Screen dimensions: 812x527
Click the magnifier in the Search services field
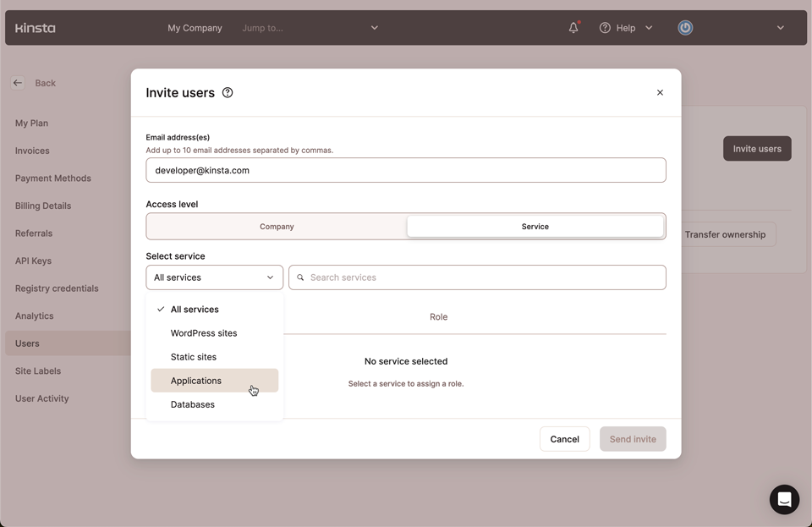click(x=300, y=277)
